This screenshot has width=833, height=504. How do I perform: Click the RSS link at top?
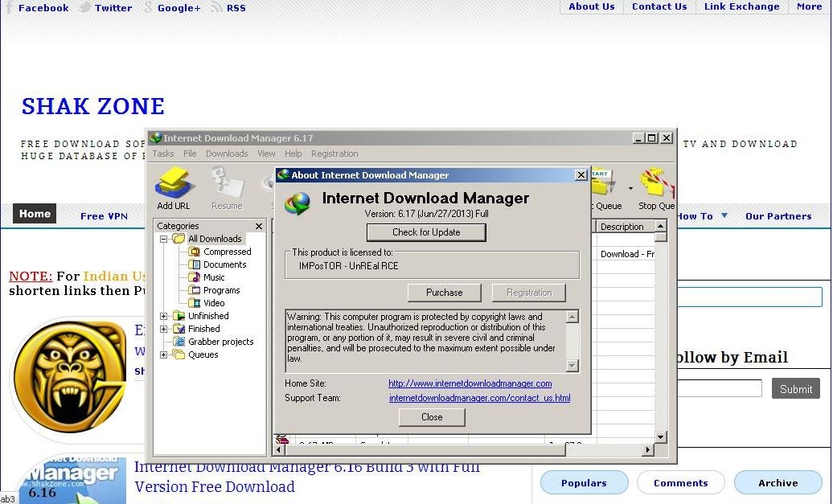click(x=236, y=8)
